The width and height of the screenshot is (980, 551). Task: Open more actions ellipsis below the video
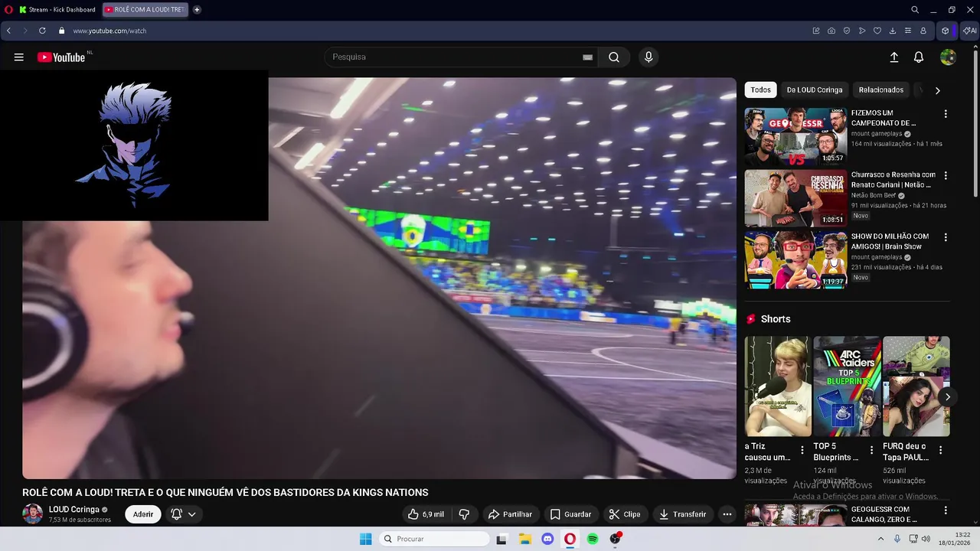727,514
